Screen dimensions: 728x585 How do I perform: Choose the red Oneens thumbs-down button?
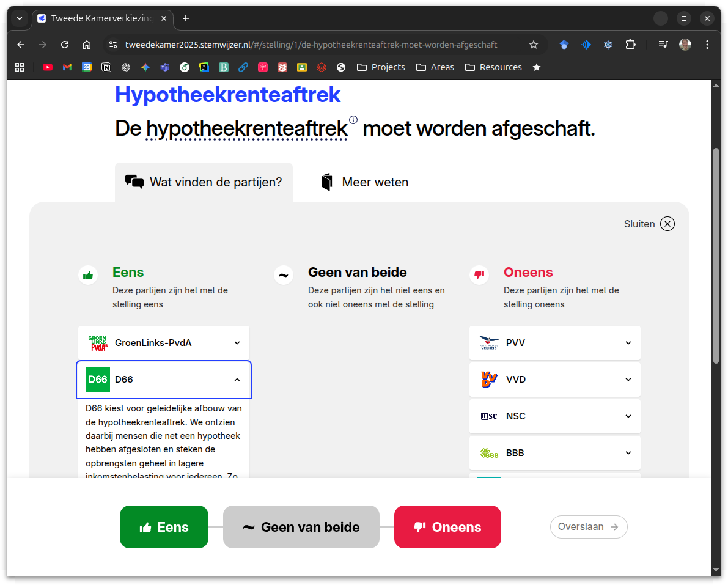(x=447, y=527)
